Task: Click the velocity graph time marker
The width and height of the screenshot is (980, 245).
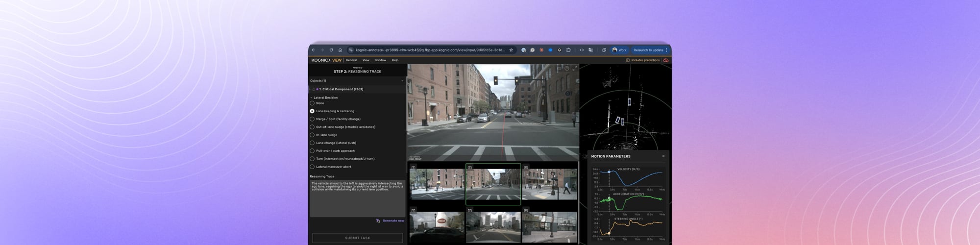Action: pos(609,172)
